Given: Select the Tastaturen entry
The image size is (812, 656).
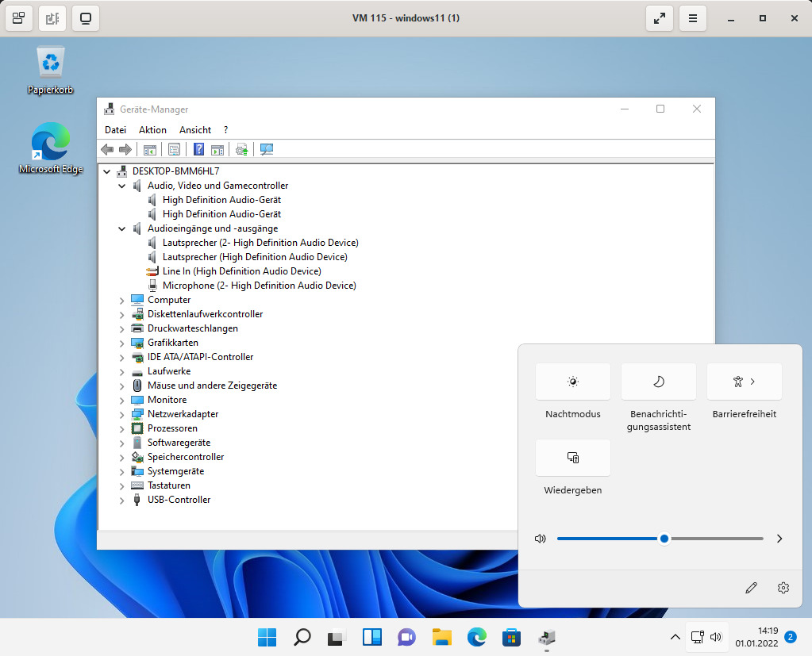Looking at the screenshot, I should 169,485.
